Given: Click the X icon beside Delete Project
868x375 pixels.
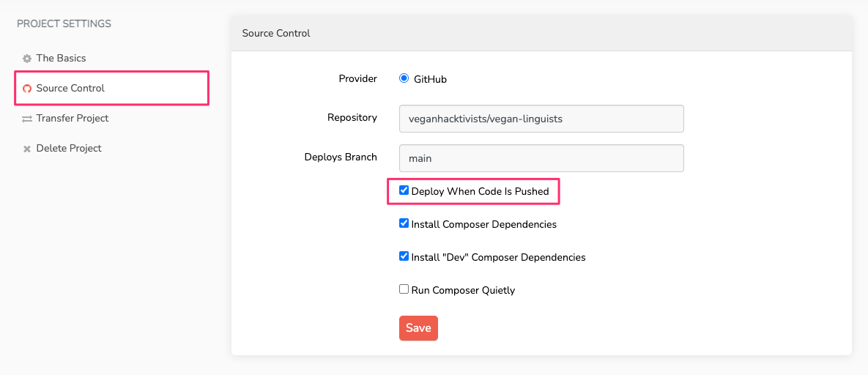Looking at the screenshot, I should tap(27, 149).
